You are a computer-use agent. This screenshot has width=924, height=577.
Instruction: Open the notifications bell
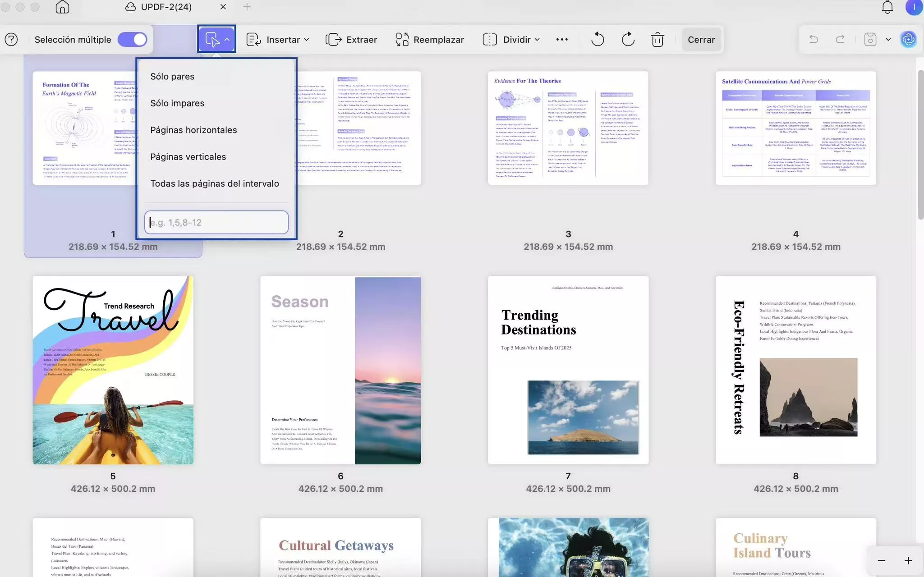click(x=887, y=7)
